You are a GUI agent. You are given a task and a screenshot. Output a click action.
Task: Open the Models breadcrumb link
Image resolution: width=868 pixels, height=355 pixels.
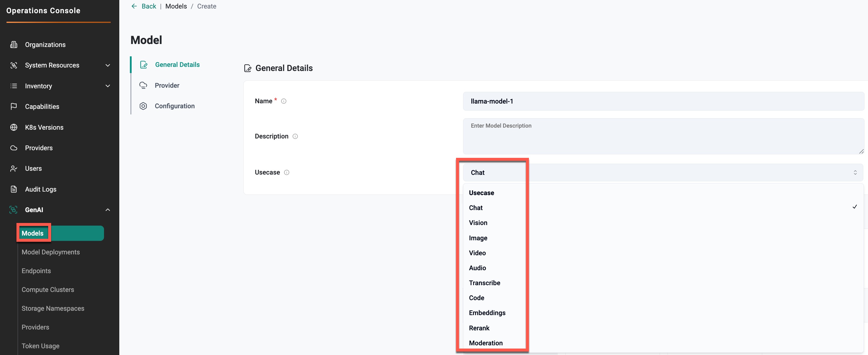click(176, 6)
